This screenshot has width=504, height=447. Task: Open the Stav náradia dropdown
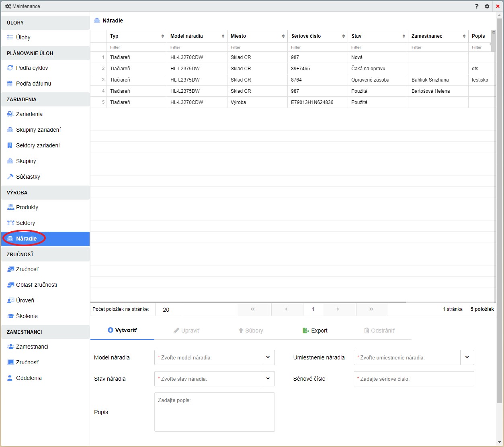click(268, 379)
